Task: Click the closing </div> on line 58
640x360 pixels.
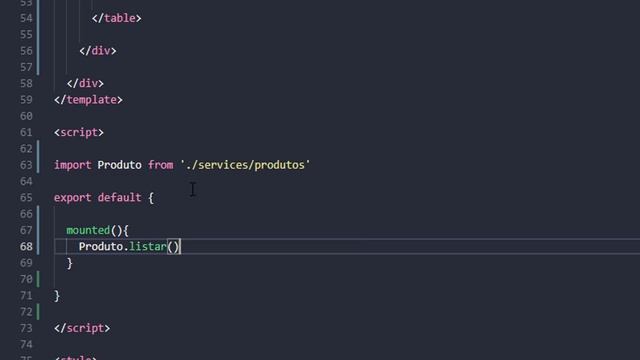Action: tap(85, 84)
